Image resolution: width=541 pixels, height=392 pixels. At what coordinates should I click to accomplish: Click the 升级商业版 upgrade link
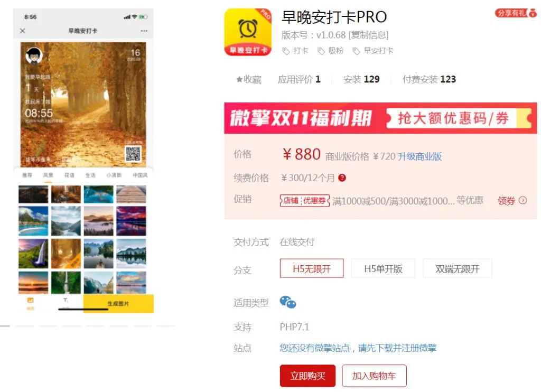click(x=420, y=156)
